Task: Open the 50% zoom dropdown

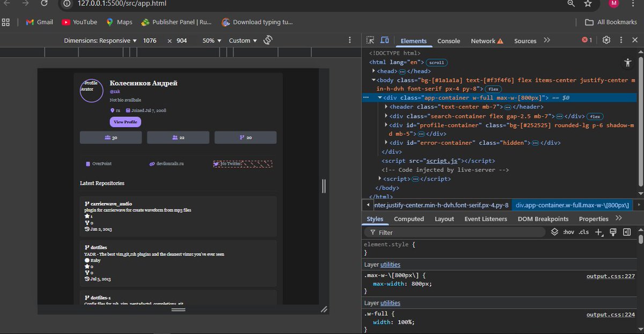Action: [211, 40]
